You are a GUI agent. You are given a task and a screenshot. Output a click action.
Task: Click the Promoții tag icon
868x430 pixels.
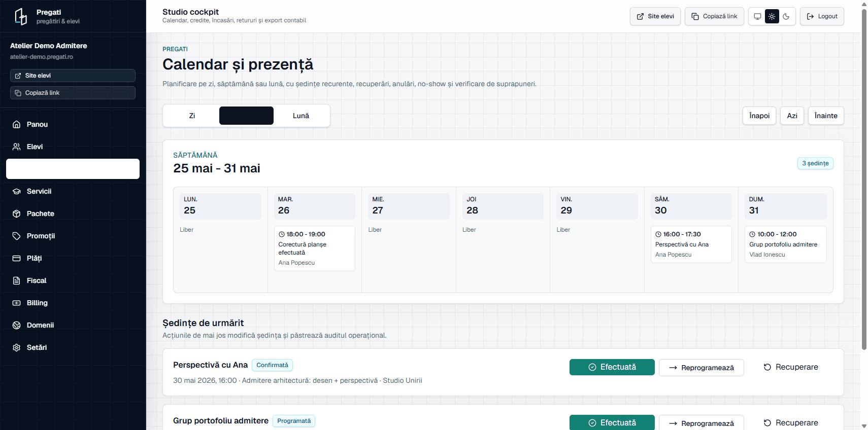pyautogui.click(x=17, y=236)
